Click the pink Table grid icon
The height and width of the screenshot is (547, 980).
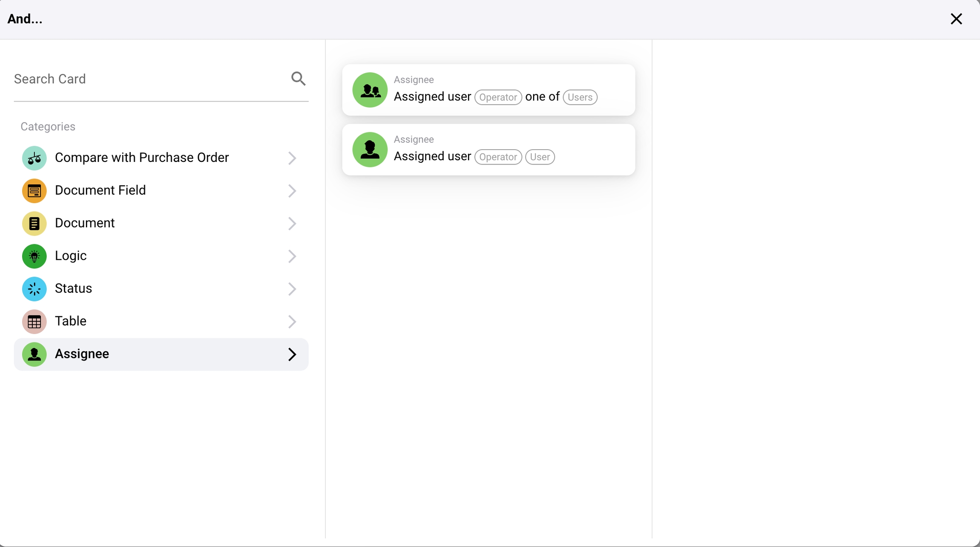[x=34, y=322]
